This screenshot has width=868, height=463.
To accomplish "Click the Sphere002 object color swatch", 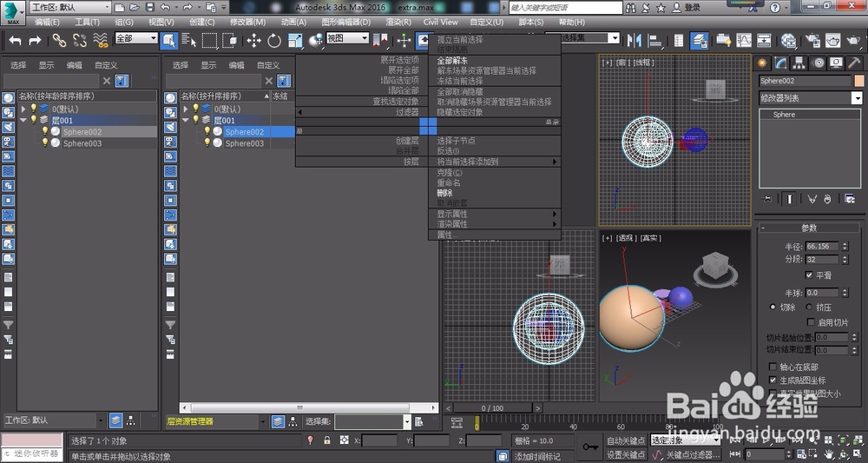I will (x=859, y=81).
